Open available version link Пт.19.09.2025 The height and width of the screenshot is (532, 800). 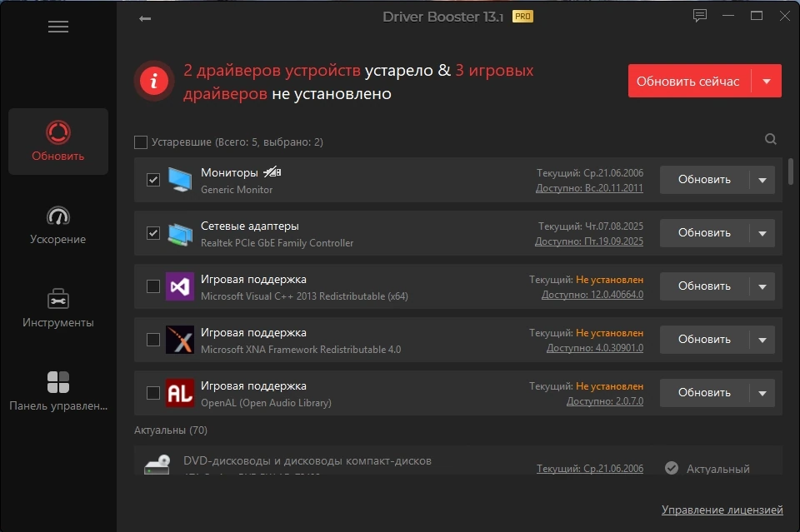coord(589,241)
